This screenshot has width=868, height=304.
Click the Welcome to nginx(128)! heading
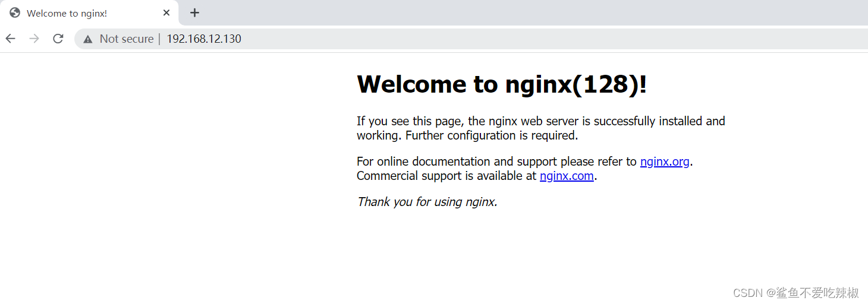[x=501, y=84]
